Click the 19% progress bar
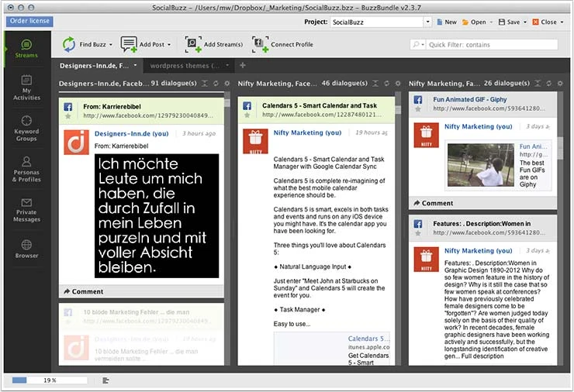574x392 pixels. tap(50, 380)
